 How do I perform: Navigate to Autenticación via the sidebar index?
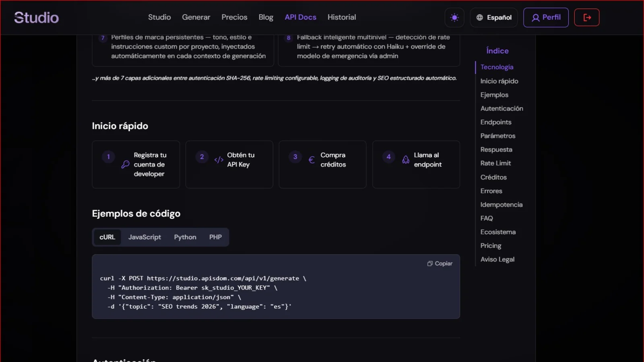[502, 108]
